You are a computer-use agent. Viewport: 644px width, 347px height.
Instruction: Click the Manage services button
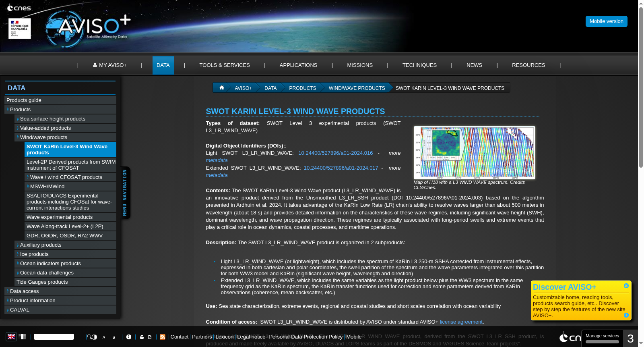click(602, 339)
